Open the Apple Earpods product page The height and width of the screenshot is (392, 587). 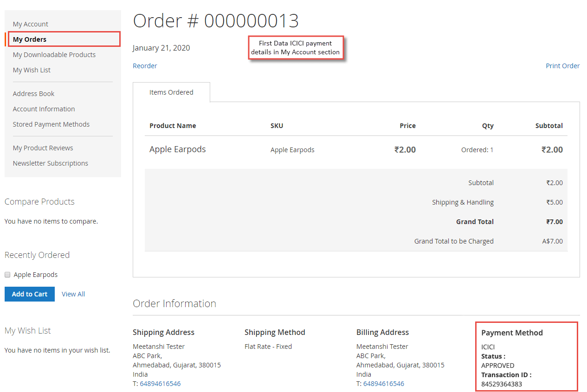177,149
